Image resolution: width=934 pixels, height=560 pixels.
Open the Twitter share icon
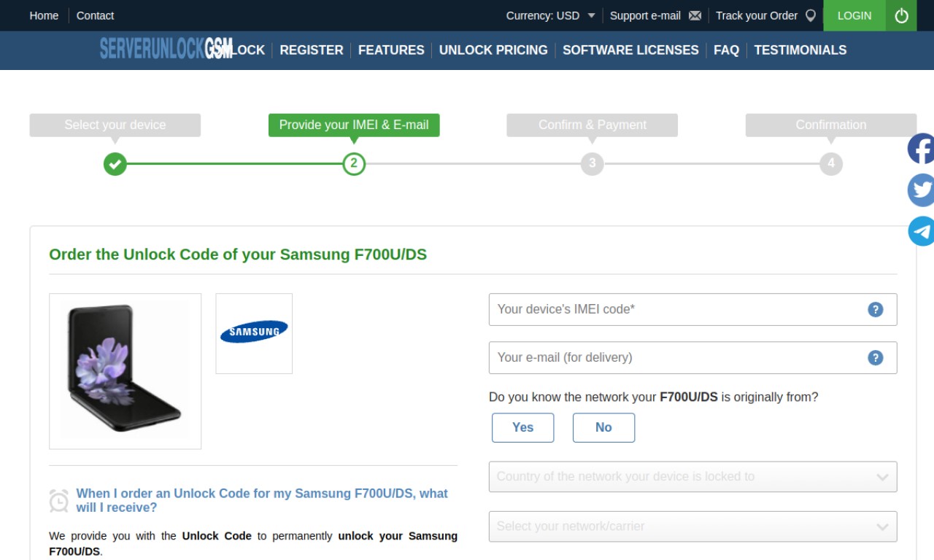(921, 190)
